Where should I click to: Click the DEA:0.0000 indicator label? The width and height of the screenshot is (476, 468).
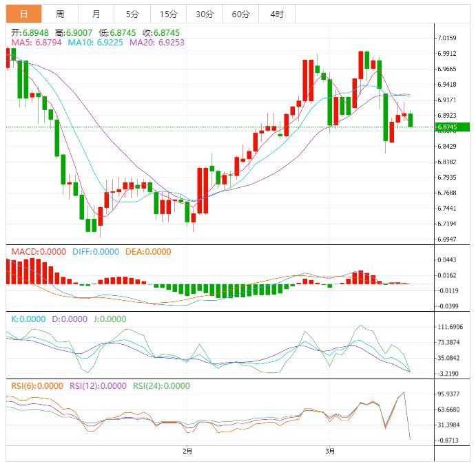pyautogui.click(x=148, y=252)
